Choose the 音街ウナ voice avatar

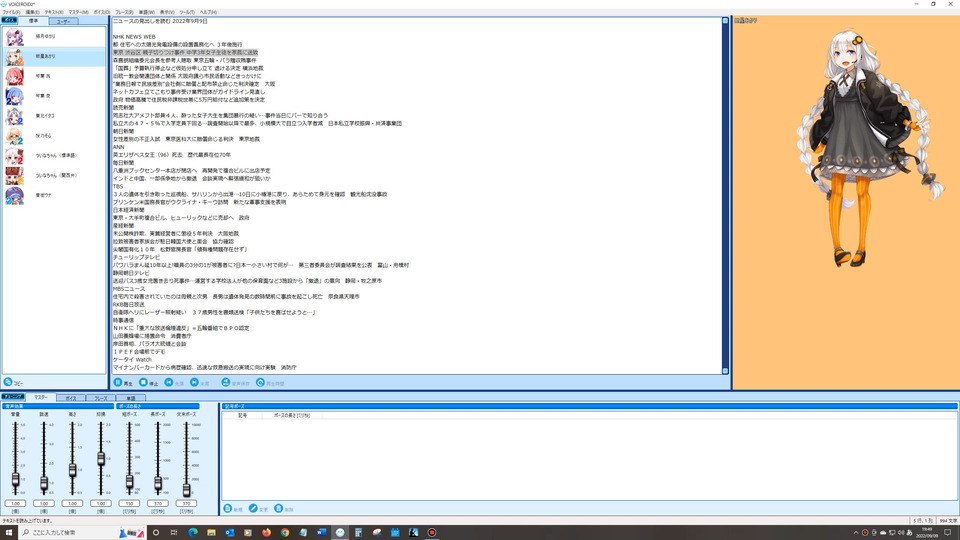14,195
